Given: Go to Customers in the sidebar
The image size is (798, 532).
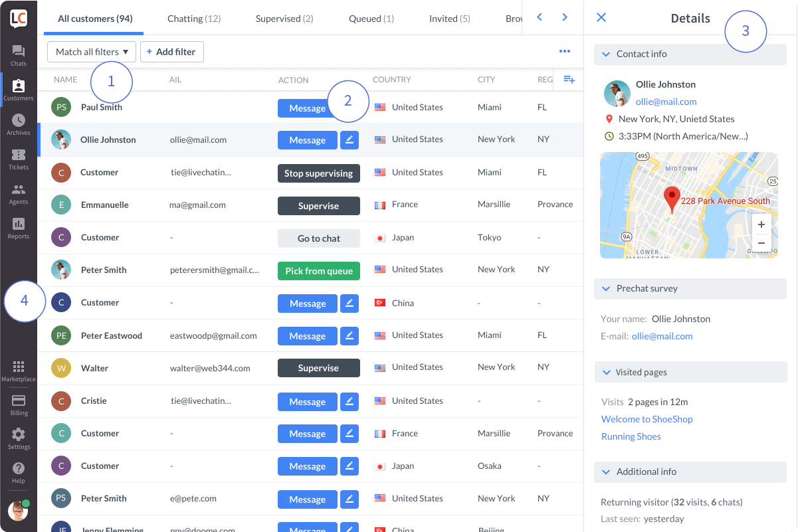Looking at the screenshot, I should click(x=18, y=90).
